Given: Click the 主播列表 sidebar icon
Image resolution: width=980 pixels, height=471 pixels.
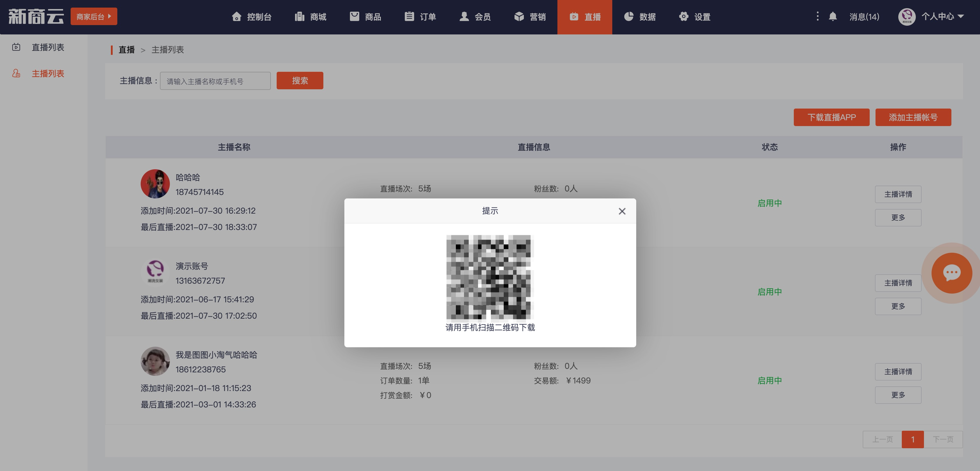Looking at the screenshot, I should click(x=16, y=74).
